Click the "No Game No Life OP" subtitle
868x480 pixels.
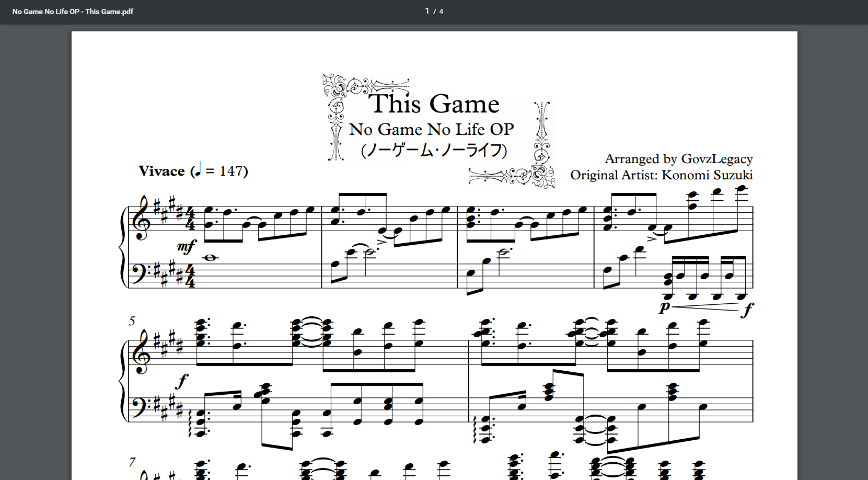(x=432, y=129)
